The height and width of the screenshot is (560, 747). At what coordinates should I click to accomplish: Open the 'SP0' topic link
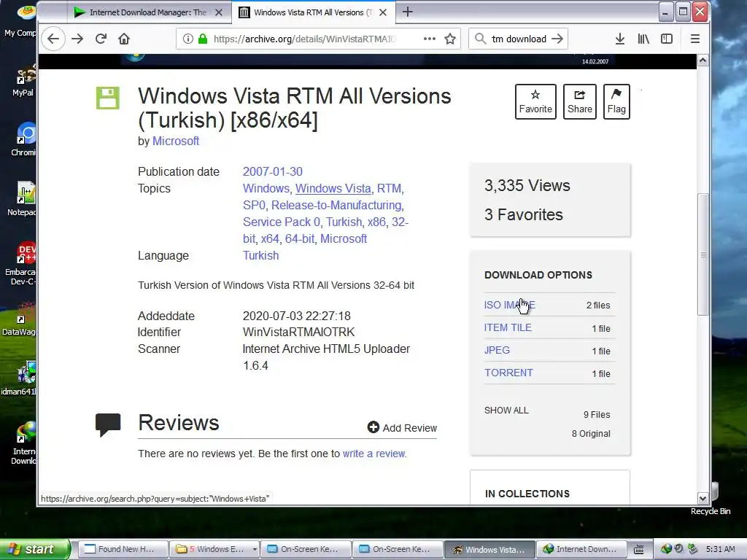(x=254, y=205)
